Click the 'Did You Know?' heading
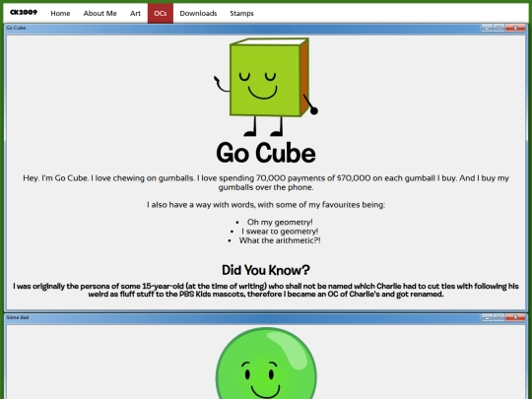Viewport: 532px width, 399px height. 266,270
